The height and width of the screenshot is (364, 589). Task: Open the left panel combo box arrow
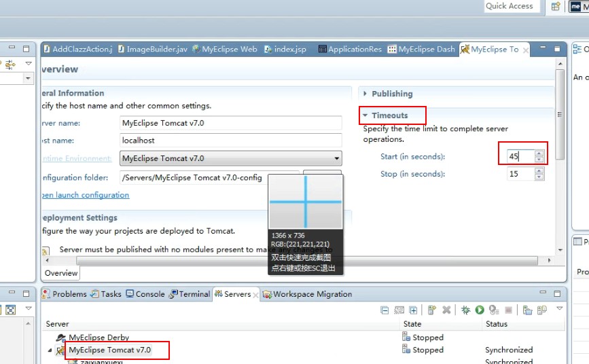point(28,78)
